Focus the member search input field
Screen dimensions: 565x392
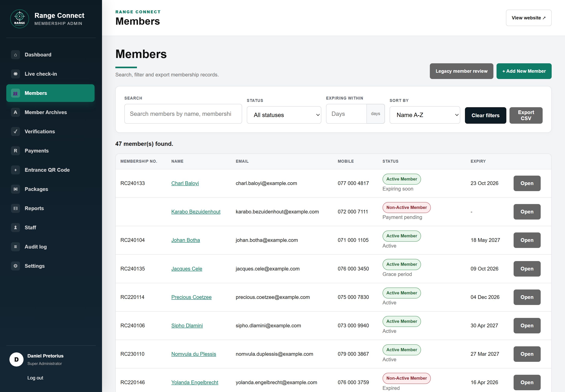pyautogui.click(x=183, y=114)
